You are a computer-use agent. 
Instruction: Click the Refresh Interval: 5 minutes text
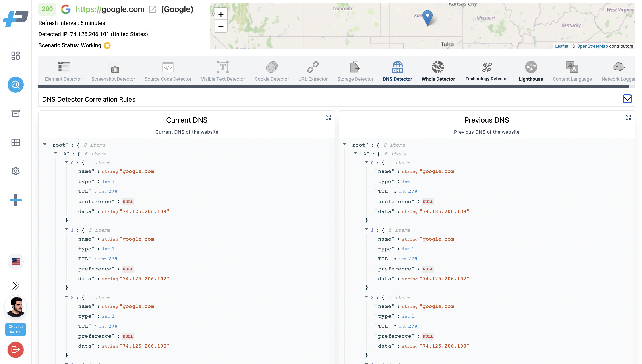tap(72, 23)
